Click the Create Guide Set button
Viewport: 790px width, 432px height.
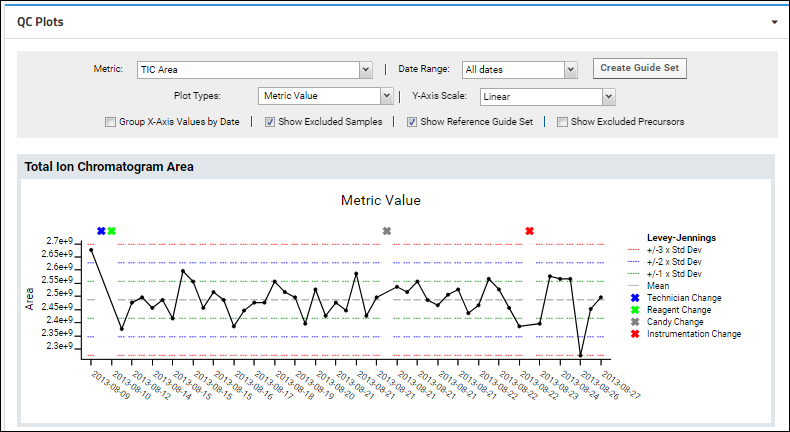coord(639,68)
